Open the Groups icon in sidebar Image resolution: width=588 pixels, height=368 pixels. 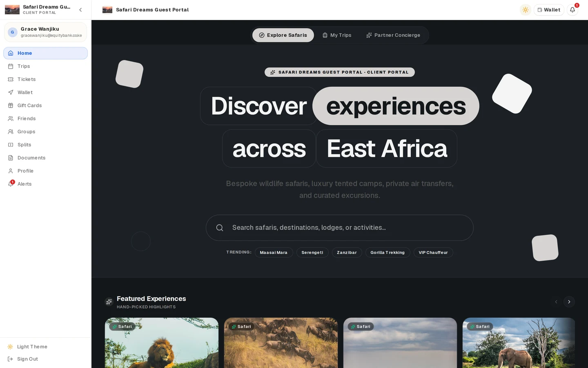tap(11, 132)
